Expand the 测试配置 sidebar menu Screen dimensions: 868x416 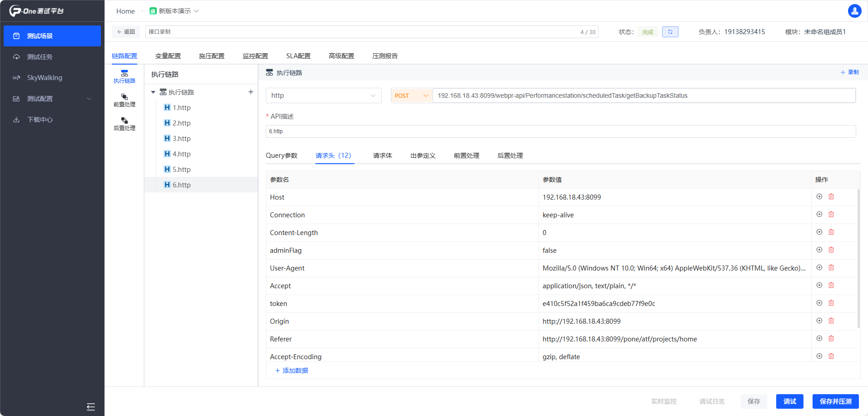pyautogui.click(x=52, y=99)
